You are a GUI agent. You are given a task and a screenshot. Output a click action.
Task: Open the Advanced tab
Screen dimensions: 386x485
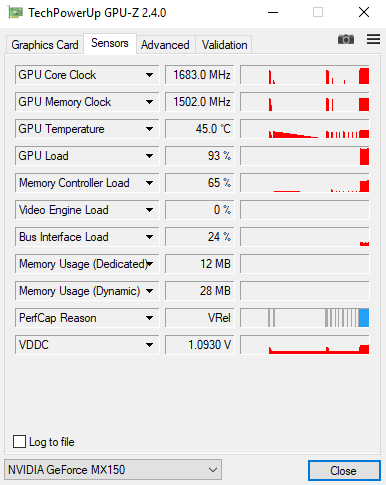pos(165,45)
